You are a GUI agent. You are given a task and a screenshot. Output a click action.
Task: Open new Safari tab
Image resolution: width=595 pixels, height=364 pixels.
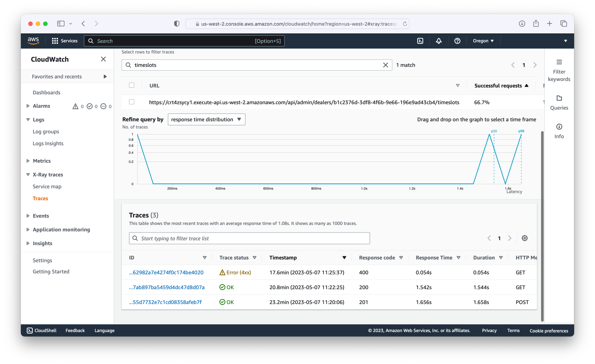tap(550, 23)
